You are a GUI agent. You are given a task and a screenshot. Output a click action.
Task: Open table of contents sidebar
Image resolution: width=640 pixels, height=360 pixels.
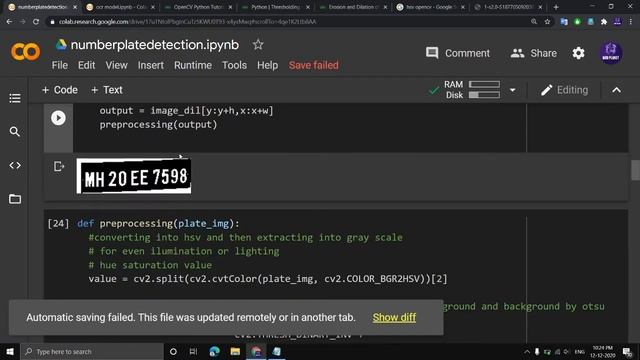pyautogui.click(x=15, y=98)
